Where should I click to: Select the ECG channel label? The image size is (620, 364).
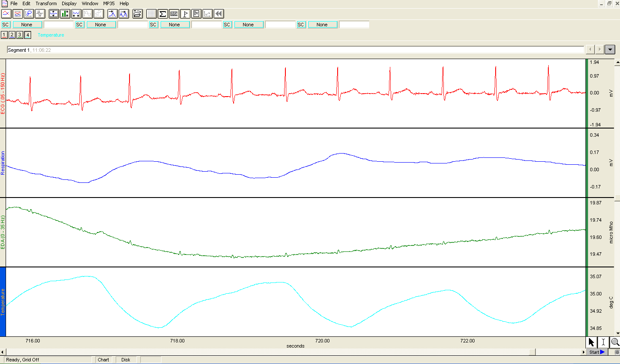coord(3,94)
